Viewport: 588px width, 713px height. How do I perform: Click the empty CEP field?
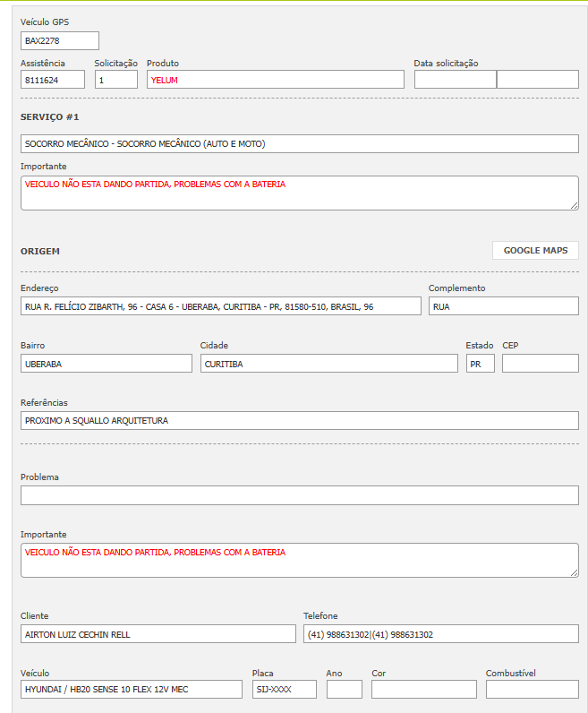coord(540,364)
